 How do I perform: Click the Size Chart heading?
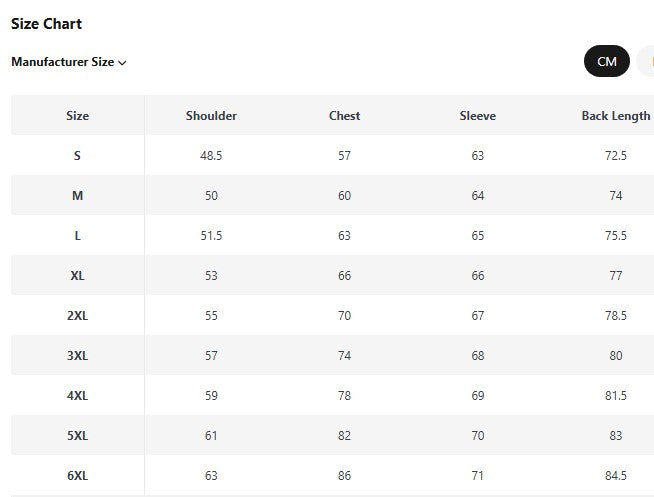click(46, 24)
